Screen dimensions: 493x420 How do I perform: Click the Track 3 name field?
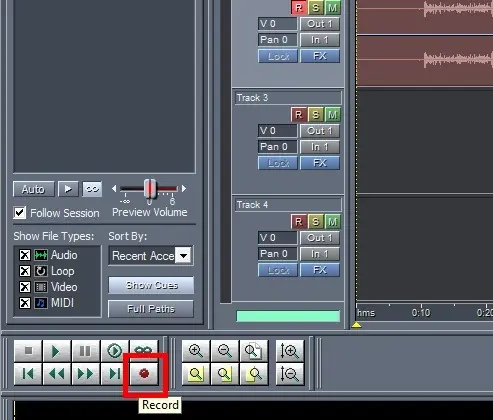click(x=288, y=98)
